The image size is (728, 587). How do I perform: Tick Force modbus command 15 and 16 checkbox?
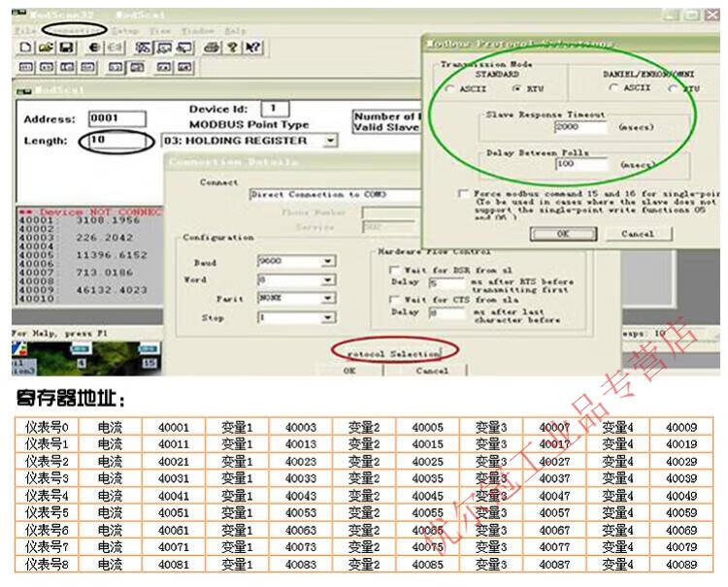464,193
